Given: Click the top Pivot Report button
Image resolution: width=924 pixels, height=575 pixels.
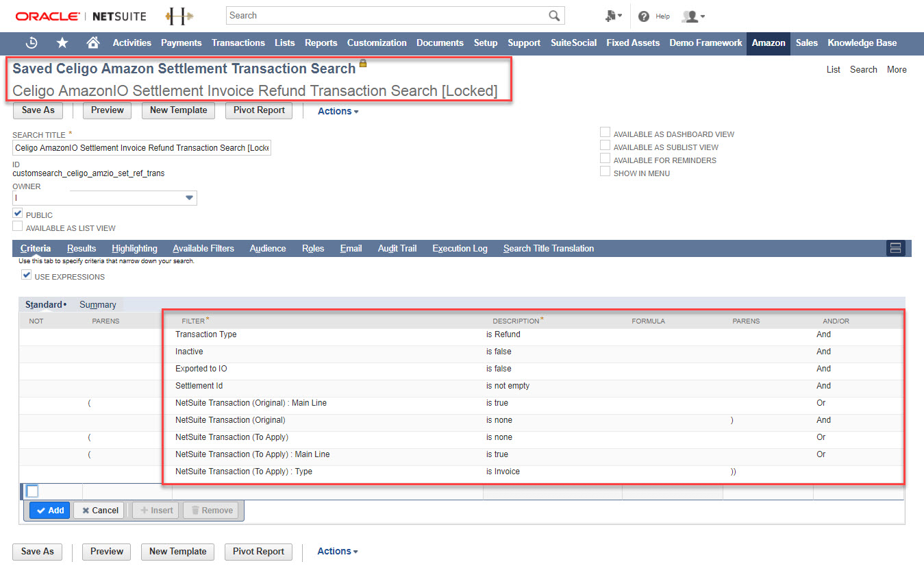Looking at the screenshot, I should (259, 110).
